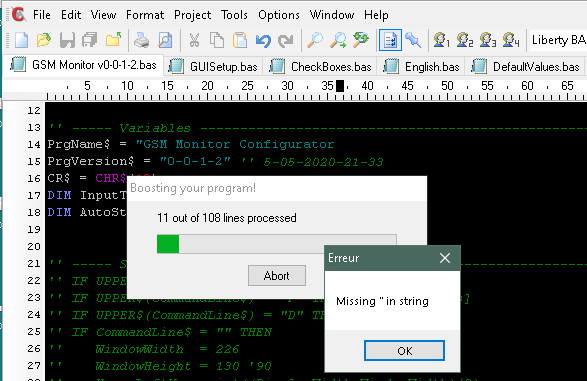Switch to the GUISetup.bas tab
Image resolution: width=587 pixels, height=381 pixels.
click(x=213, y=67)
